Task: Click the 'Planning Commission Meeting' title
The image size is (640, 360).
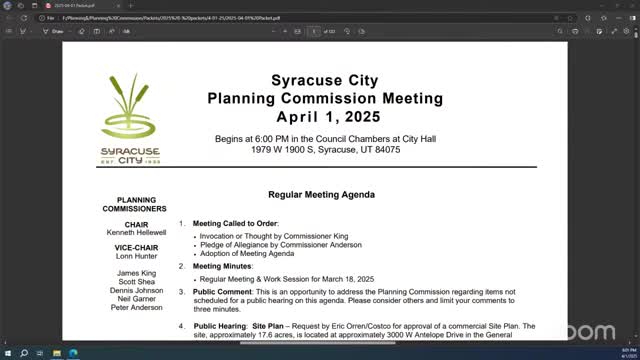Action: [x=325, y=98]
